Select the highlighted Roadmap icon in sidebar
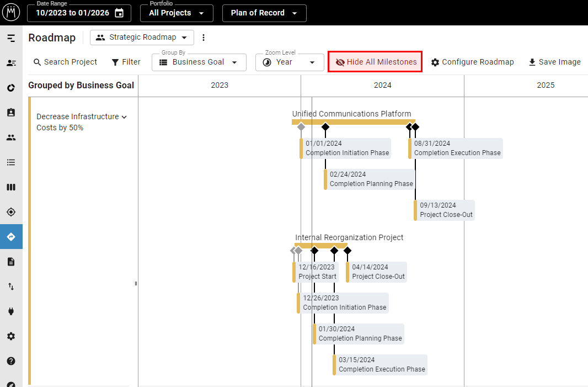Image resolution: width=588 pixels, height=387 pixels. click(11, 236)
